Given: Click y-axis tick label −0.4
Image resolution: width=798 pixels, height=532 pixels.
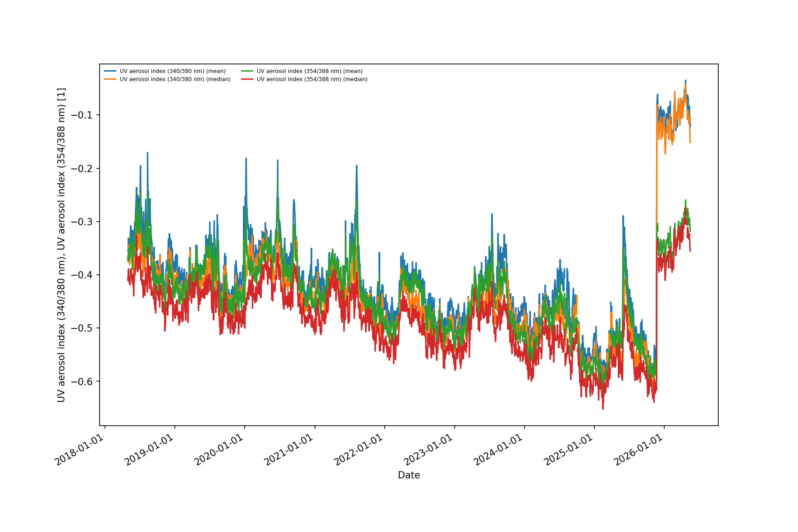Looking at the screenshot, I should pos(82,275).
